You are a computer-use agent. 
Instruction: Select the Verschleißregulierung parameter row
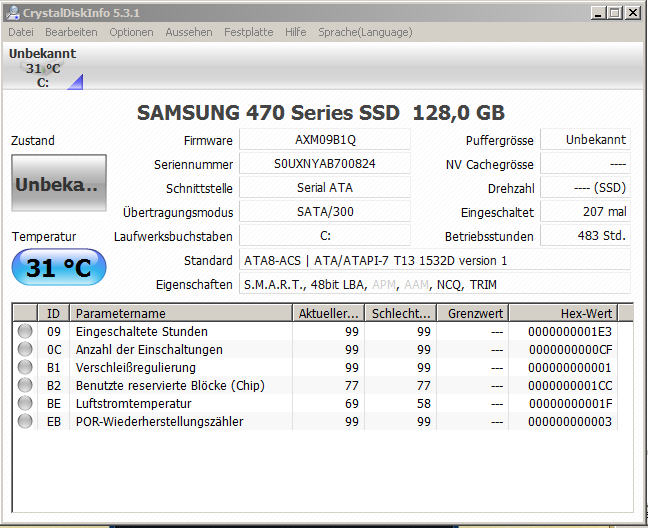315,367
